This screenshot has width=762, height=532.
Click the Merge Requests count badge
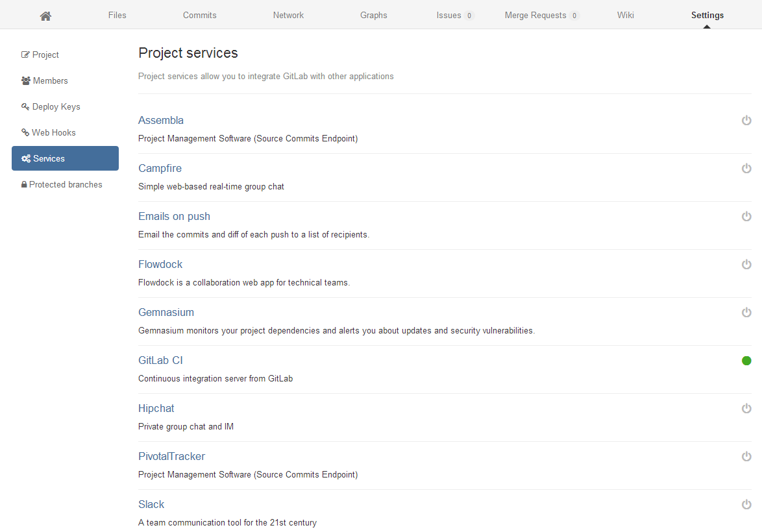click(x=574, y=16)
